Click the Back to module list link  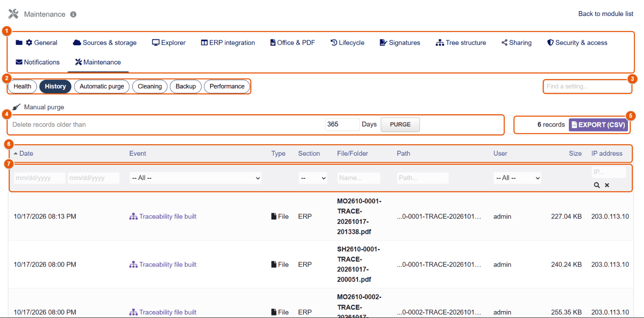[x=606, y=14]
